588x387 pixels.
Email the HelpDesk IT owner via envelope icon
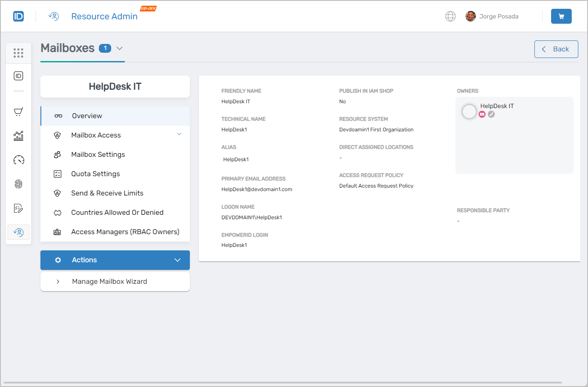coord(482,114)
